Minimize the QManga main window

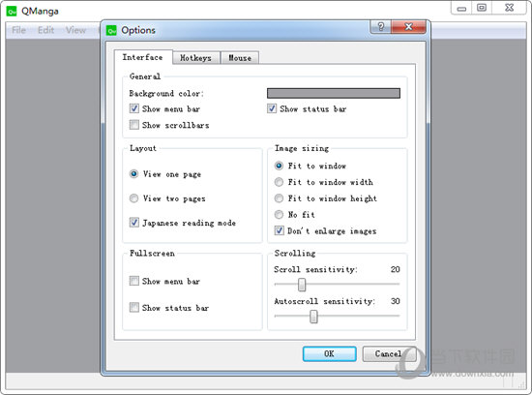[x=461, y=8]
